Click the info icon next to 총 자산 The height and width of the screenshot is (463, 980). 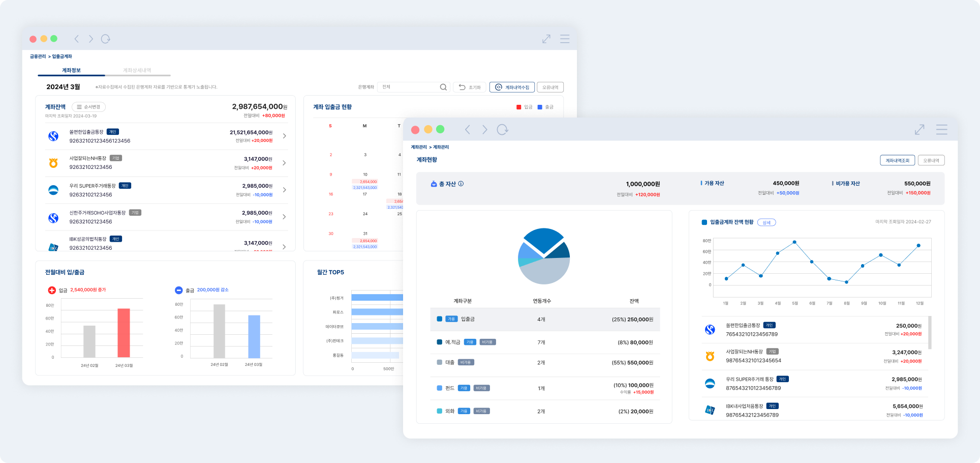[461, 184]
